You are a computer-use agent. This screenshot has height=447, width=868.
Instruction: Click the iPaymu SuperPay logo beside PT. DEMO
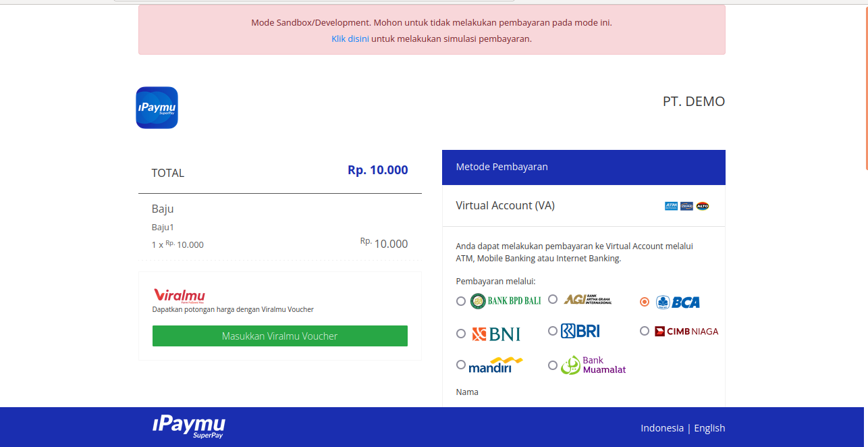coord(157,107)
